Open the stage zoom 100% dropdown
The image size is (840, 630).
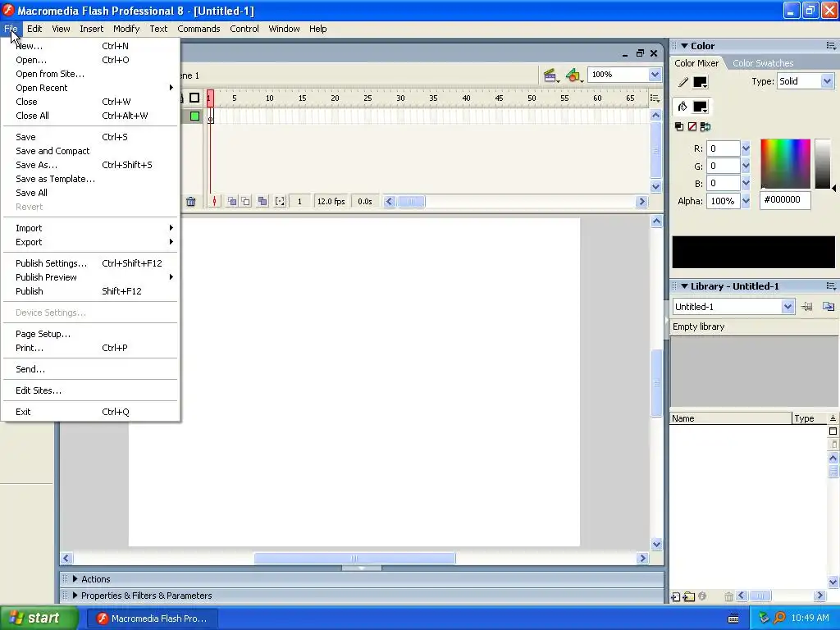coord(655,75)
